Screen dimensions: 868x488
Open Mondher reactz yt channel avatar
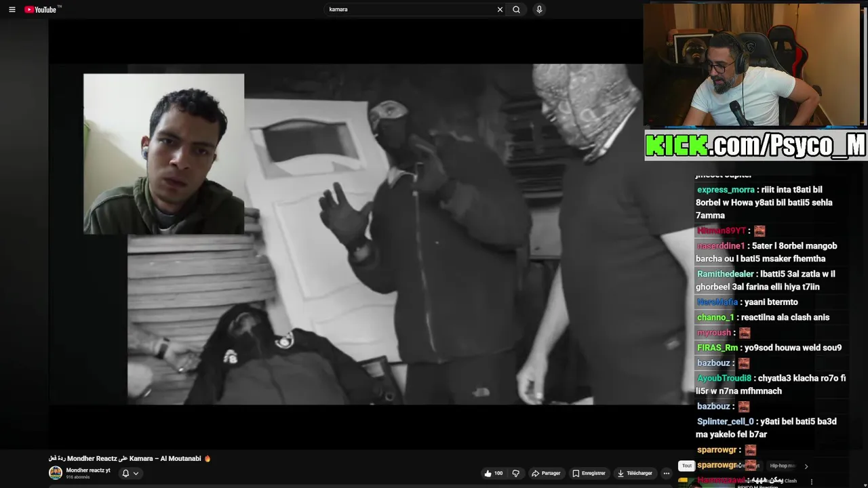coord(56,472)
